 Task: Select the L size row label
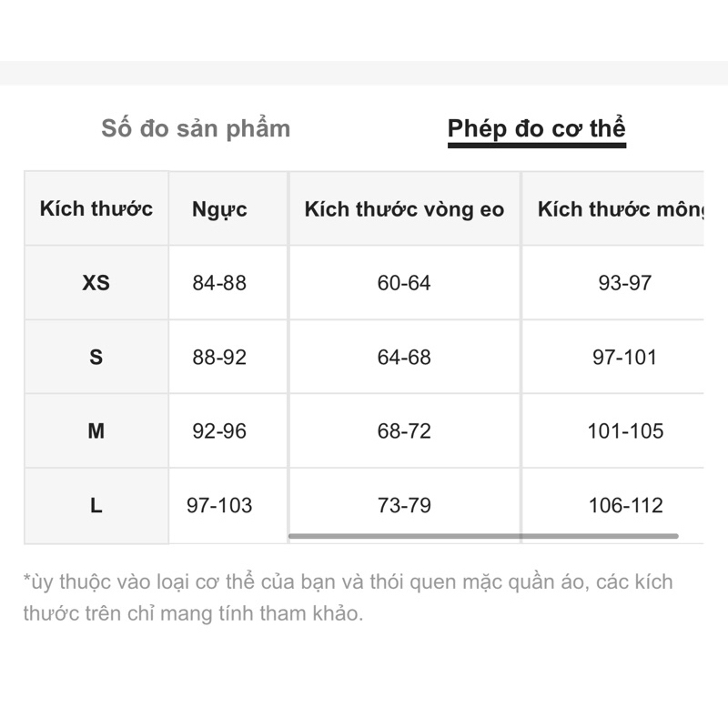tap(96, 505)
